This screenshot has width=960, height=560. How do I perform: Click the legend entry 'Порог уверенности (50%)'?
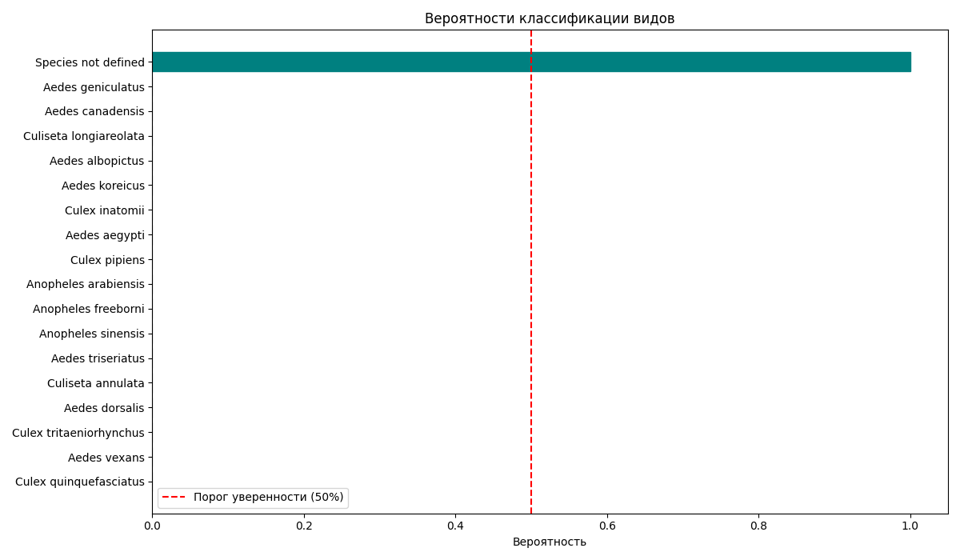(x=253, y=498)
